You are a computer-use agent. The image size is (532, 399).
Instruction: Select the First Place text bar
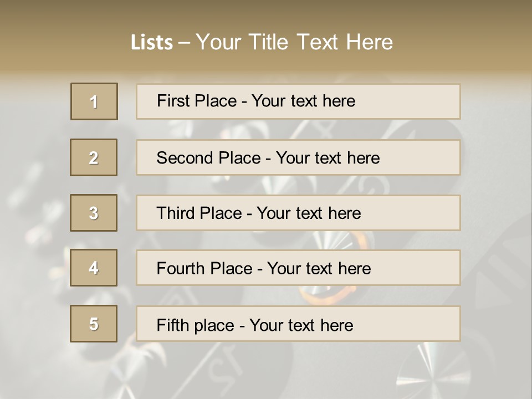pos(298,101)
